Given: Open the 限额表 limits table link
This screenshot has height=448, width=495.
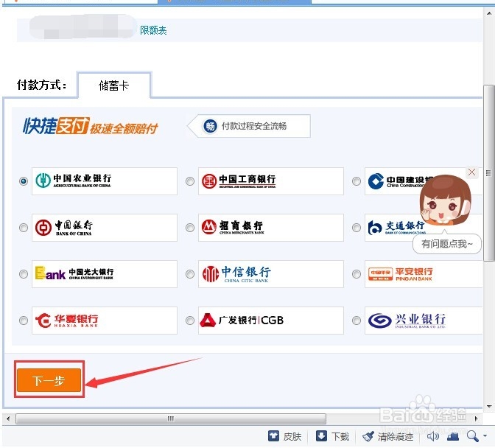Looking at the screenshot, I should (153, 30).
